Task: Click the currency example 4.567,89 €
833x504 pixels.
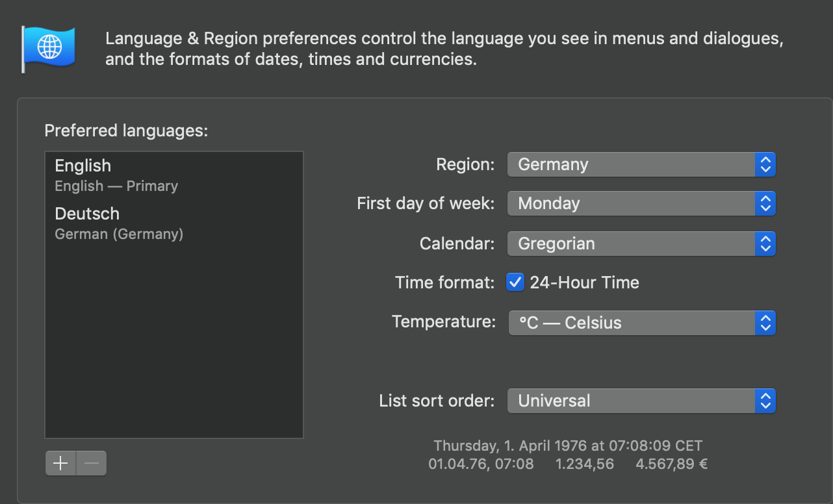Action: point(671,464)
